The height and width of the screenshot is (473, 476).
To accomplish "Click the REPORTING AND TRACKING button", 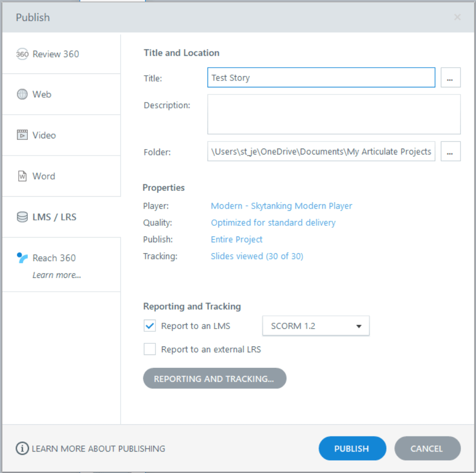I will [214, 378].
